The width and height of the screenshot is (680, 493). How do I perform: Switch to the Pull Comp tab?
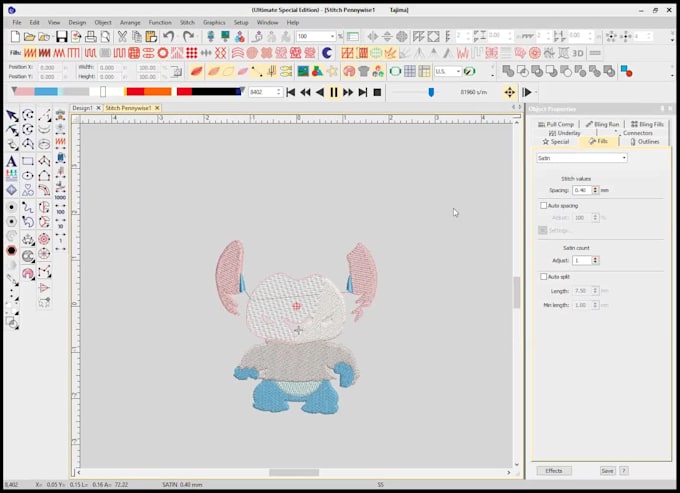(x=556, y=124)
